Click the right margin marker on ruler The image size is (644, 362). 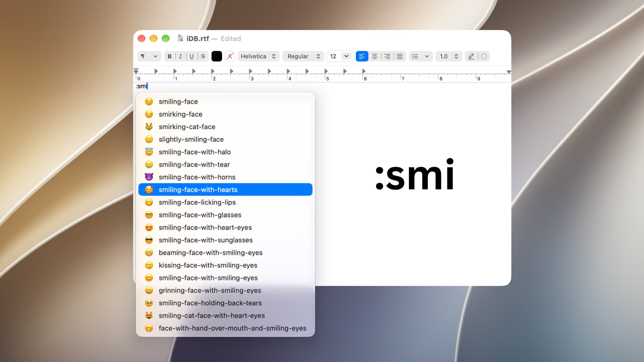pos(508,72)
